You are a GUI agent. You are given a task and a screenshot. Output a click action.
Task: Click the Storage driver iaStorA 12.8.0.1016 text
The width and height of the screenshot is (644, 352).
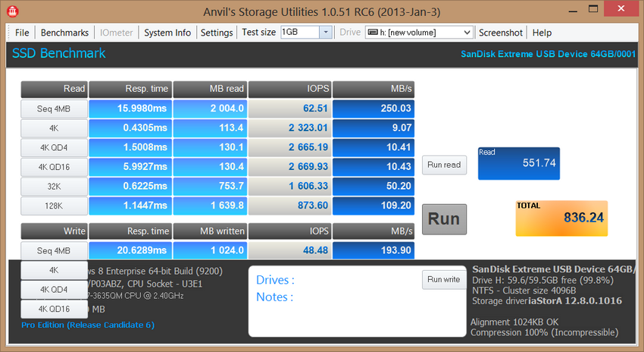[x=547, y=301]
